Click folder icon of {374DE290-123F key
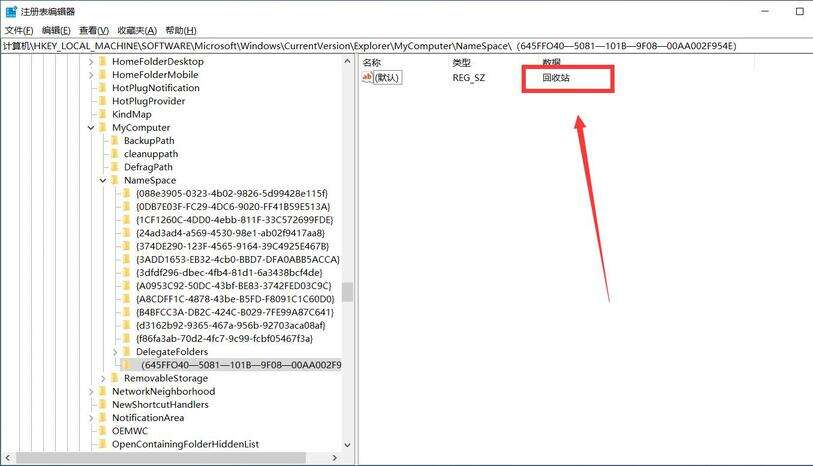 pyautogui.click(x=127, y=246)
